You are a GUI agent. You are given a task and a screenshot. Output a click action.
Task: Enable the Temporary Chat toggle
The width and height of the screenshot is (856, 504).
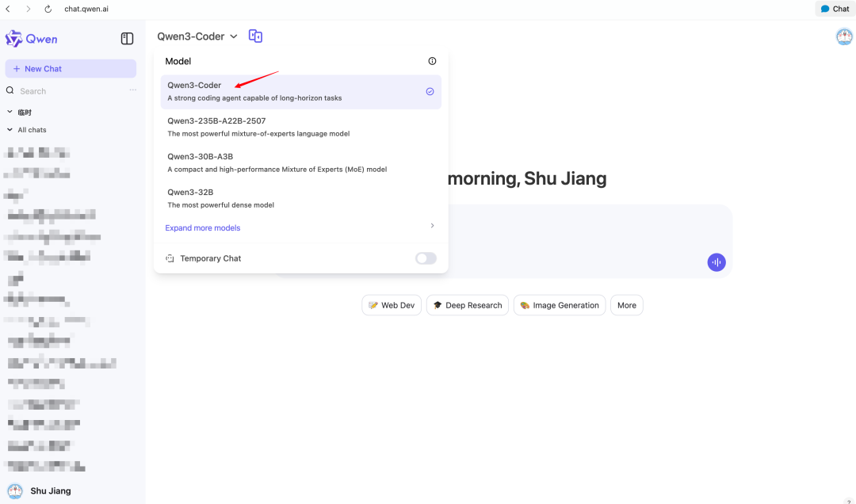point(426,258)
